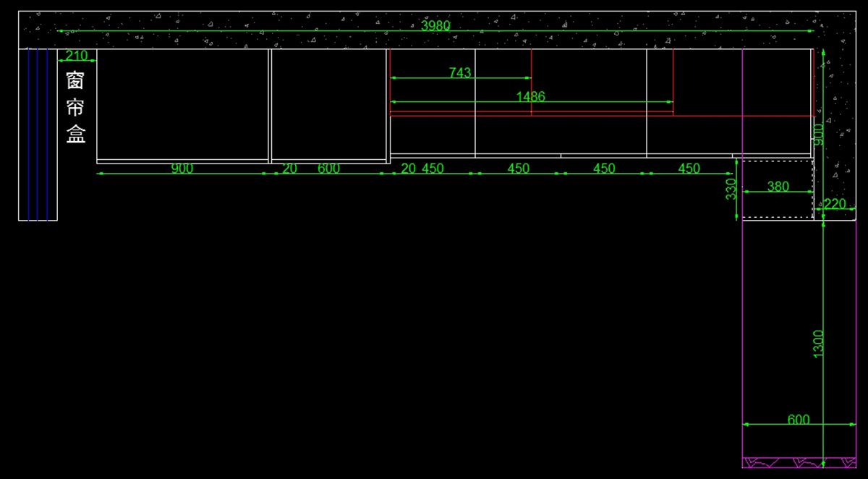Click the 380 dimension text
The width and height of the screenshot is (868, 479).
778,187
